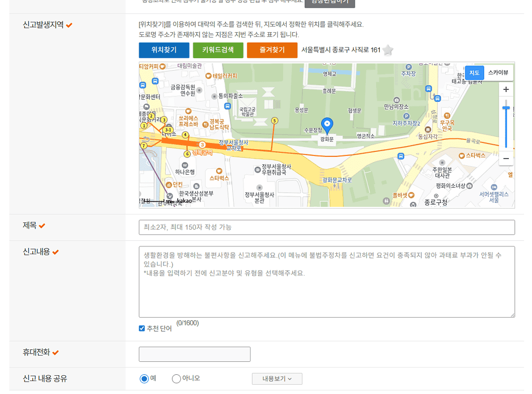The height and width of the screenshot is (394, 532).
Task: Click the map zoom level slider handle
Action: pos(506,108)
